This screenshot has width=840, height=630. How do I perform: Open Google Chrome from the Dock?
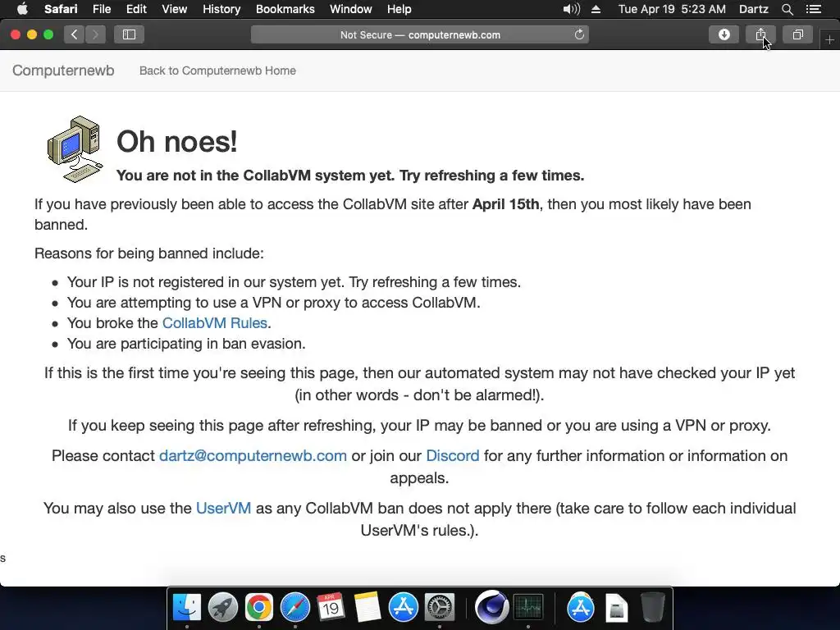pyautogui.click(x=258, y=608)
